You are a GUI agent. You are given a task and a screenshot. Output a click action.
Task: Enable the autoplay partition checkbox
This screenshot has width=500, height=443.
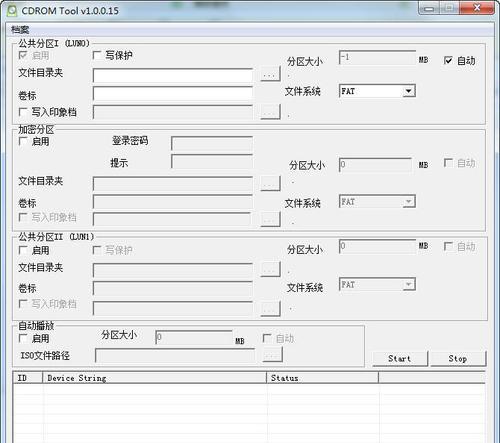tap(23, 338)
